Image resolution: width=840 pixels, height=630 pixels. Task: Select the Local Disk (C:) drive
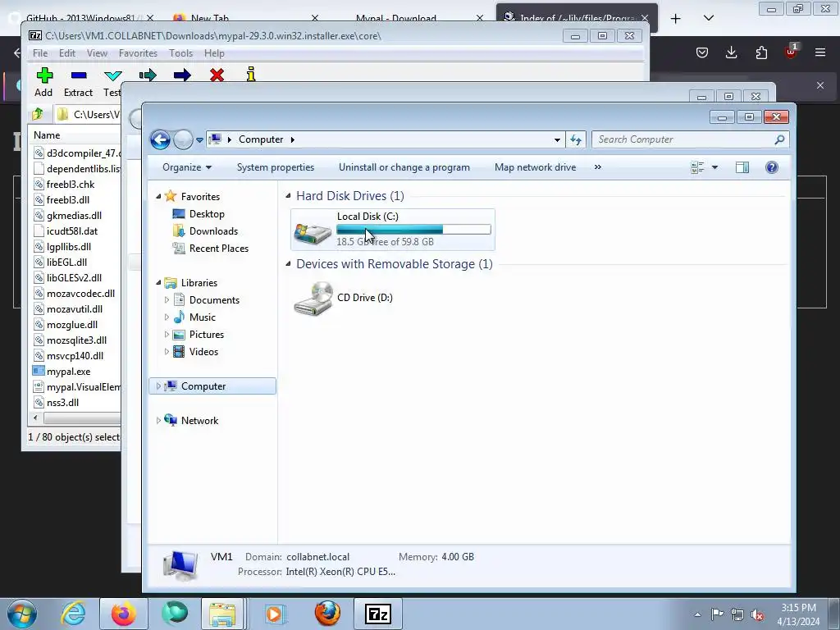393,230
